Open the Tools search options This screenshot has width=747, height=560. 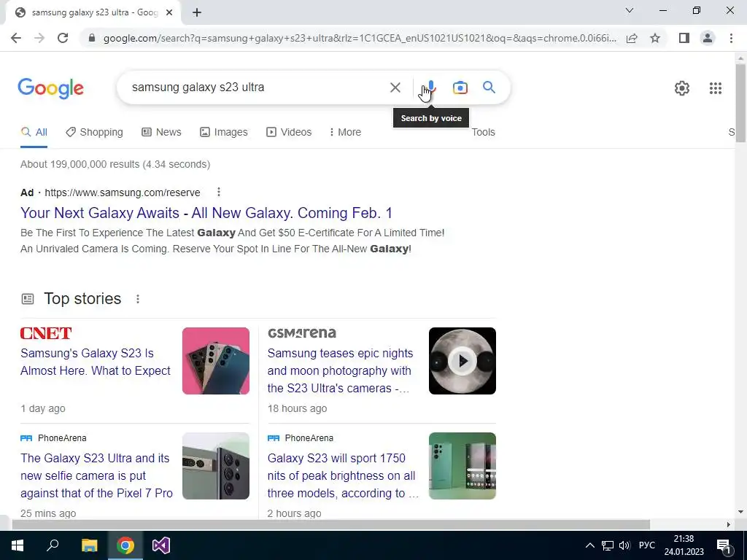pyautogui.click(x=483, y=133)
